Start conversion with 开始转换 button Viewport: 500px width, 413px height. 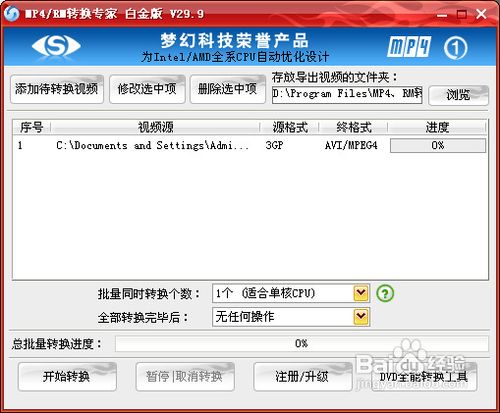click(x=67, y=377)
